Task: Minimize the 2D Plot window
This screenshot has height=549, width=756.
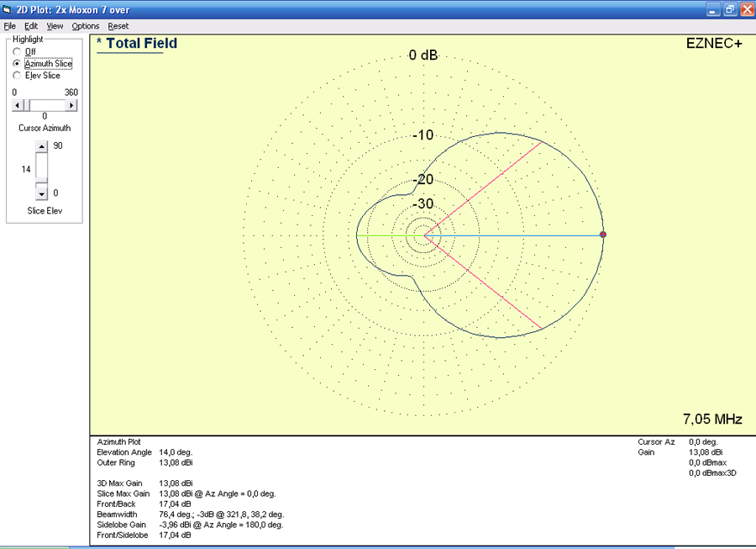Action: 712,9
